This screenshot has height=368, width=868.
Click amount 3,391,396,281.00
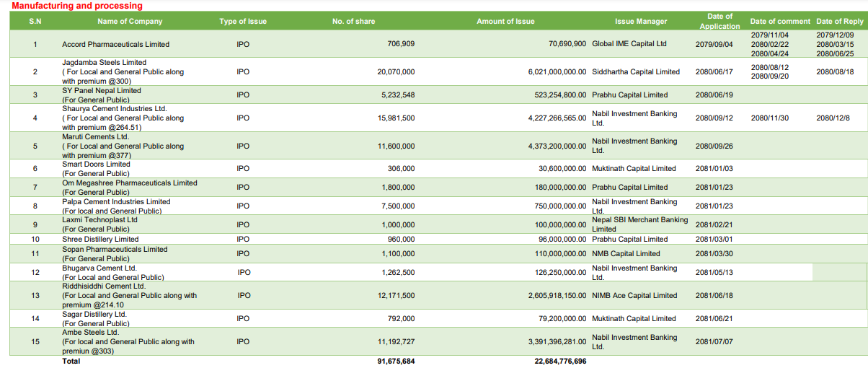557,341
